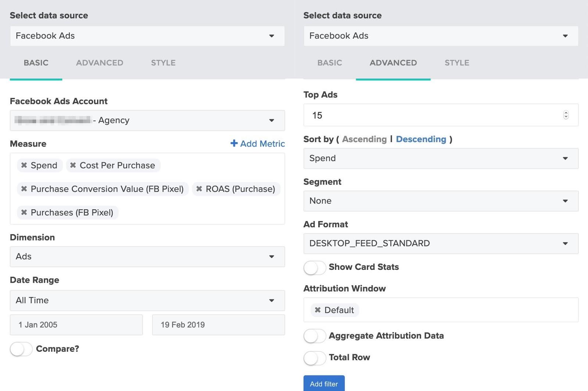Expand the Segment None dropdown
Image resolution: width=588 pixels, height=391 pixels.
(441, 201)
